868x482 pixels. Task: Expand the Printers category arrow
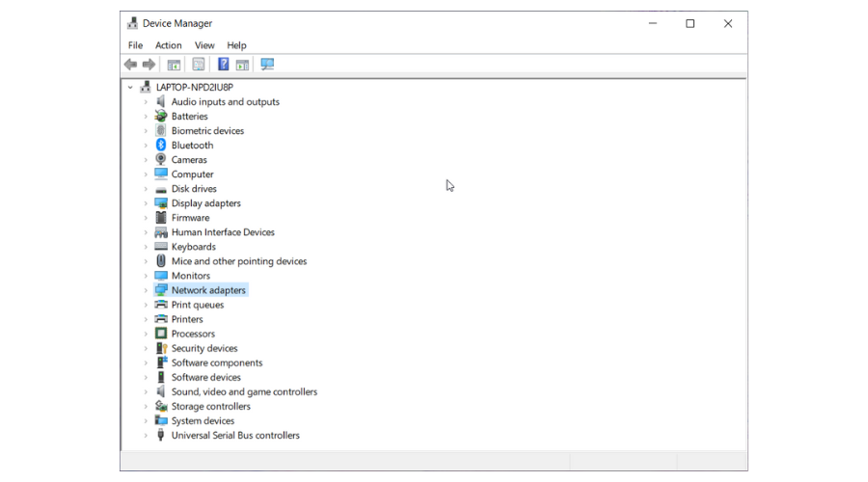point(146,319)
